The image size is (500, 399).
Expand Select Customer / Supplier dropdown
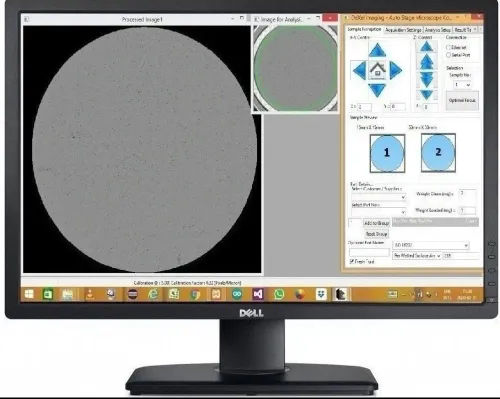378,197
